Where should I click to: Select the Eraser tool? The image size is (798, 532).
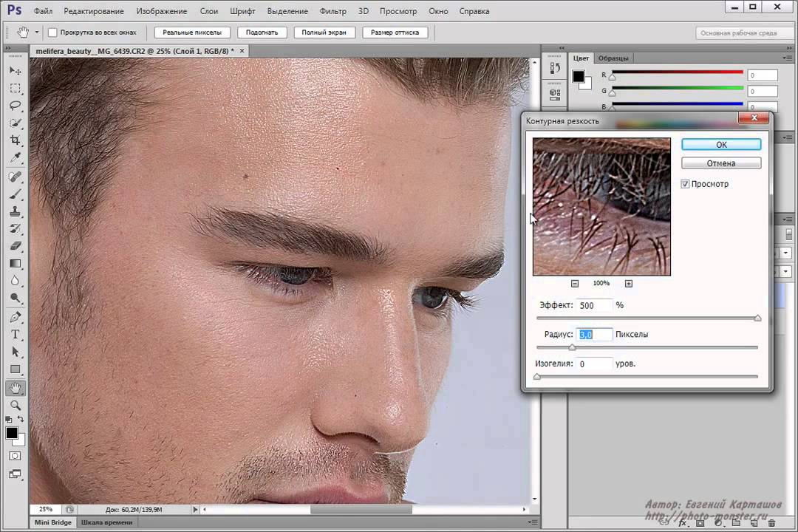click(16, 246)
